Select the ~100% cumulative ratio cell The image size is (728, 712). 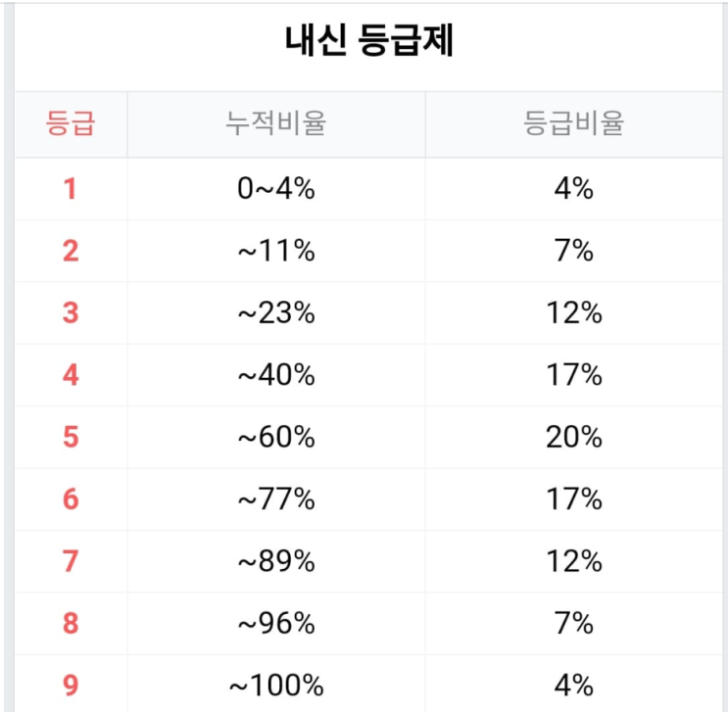click(276, 686)
